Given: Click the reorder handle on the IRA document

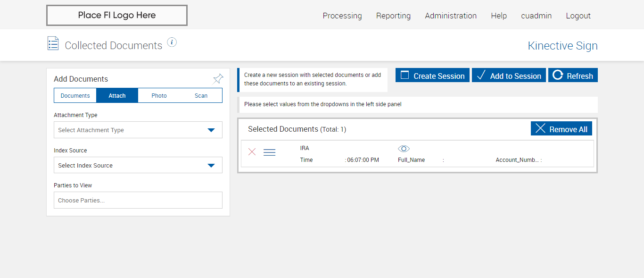Looking at the screenshot, I should pos(269,152).
